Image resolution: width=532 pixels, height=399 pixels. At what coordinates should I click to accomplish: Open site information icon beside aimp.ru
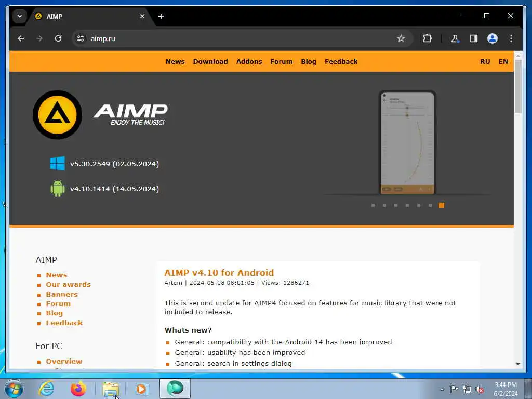tap(81, 38)
